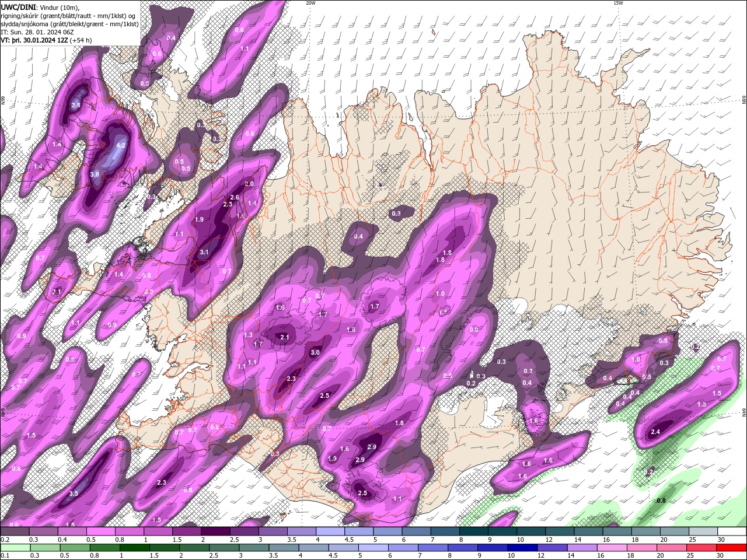Click the 'VT: þri. 30.01.2024 12Z' valid time
Image resolution: width=747 pixels, height=560 pixels.
pos(34,40)
